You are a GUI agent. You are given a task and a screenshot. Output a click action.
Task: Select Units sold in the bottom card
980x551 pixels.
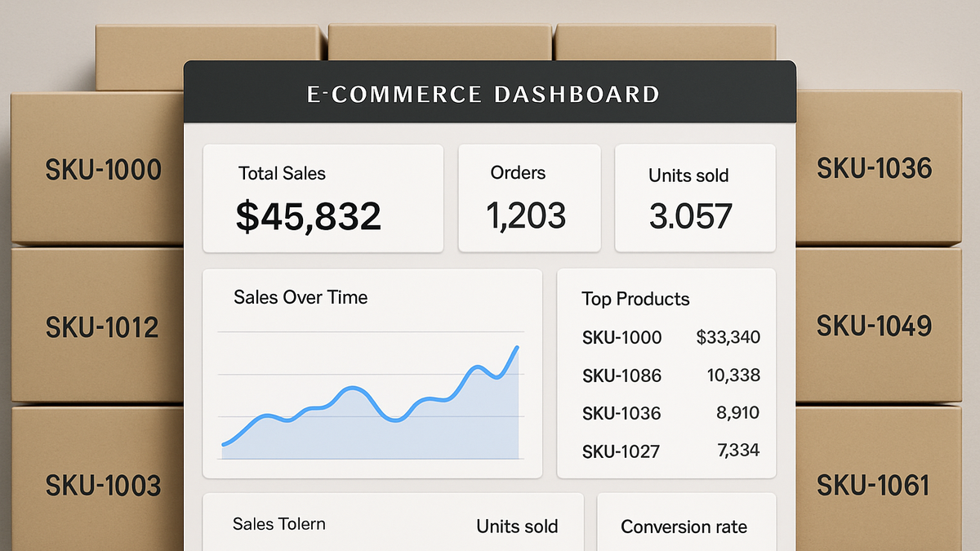(518, 527)
